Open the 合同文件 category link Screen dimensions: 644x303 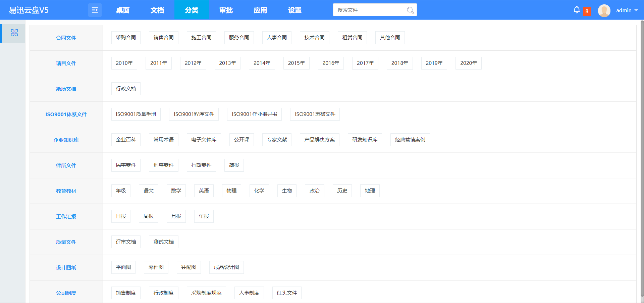pos(66,38)
